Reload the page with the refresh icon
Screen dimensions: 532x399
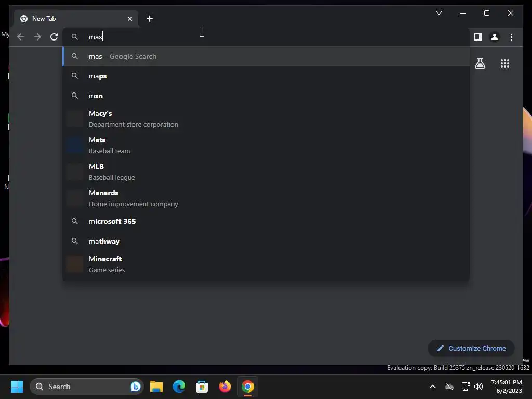click(54, 37)
